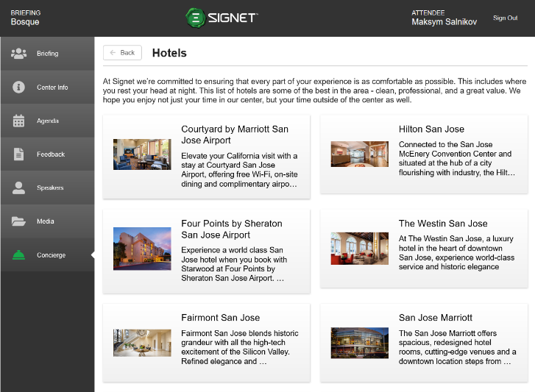Select Agenda in the sidebar
Screen dimensions: 535x392
tap(47, 121)
